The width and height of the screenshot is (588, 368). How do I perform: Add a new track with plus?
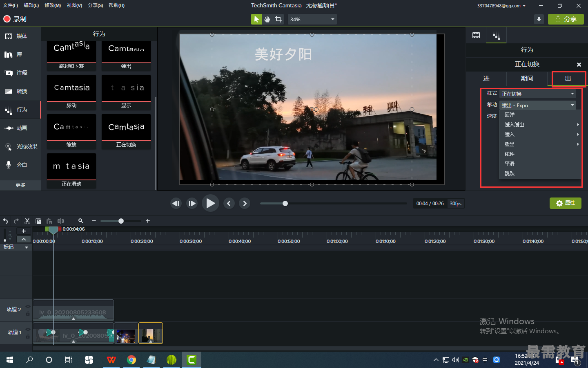click(24, 231)
